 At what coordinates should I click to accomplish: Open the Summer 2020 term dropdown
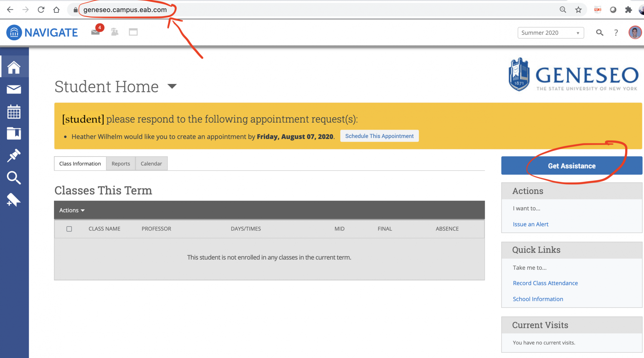(x=550, y=33)
